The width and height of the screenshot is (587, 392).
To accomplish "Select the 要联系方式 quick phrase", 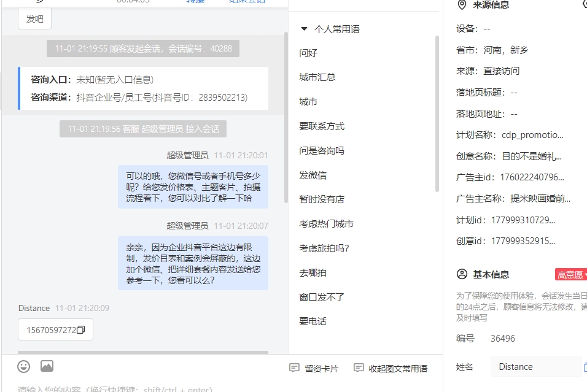I will coord(322,126).
